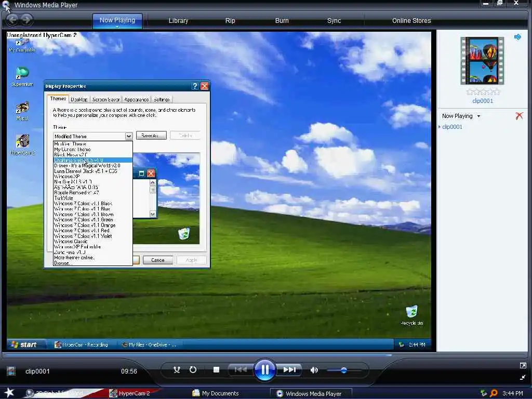Click the Windows Media Player taskbar button
Screen dimensions: 532x399
(x=311, y=394)
